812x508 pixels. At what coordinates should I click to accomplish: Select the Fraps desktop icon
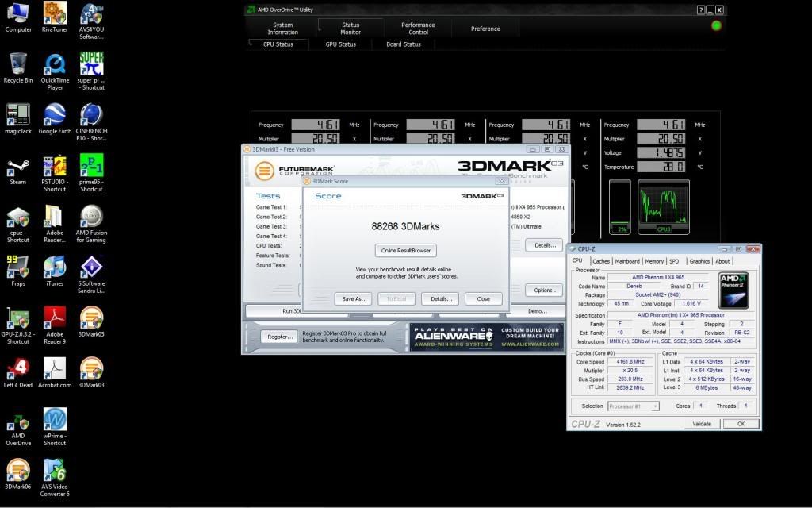18,271
